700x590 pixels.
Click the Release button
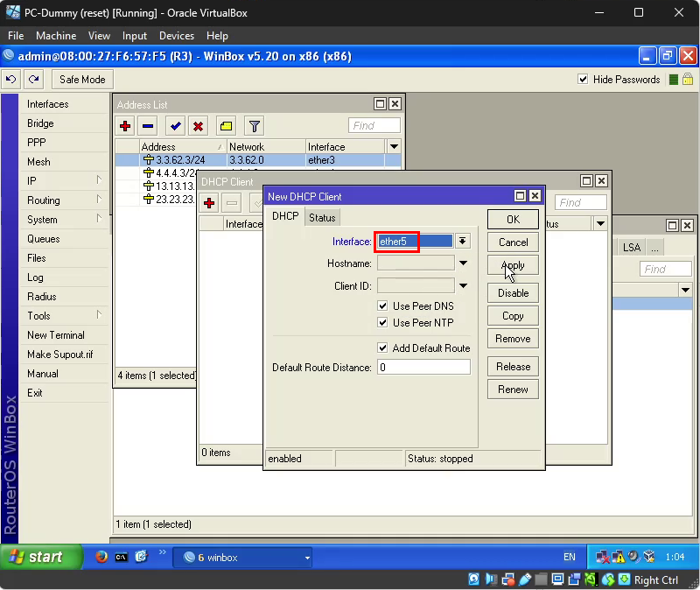click(513, 367)
